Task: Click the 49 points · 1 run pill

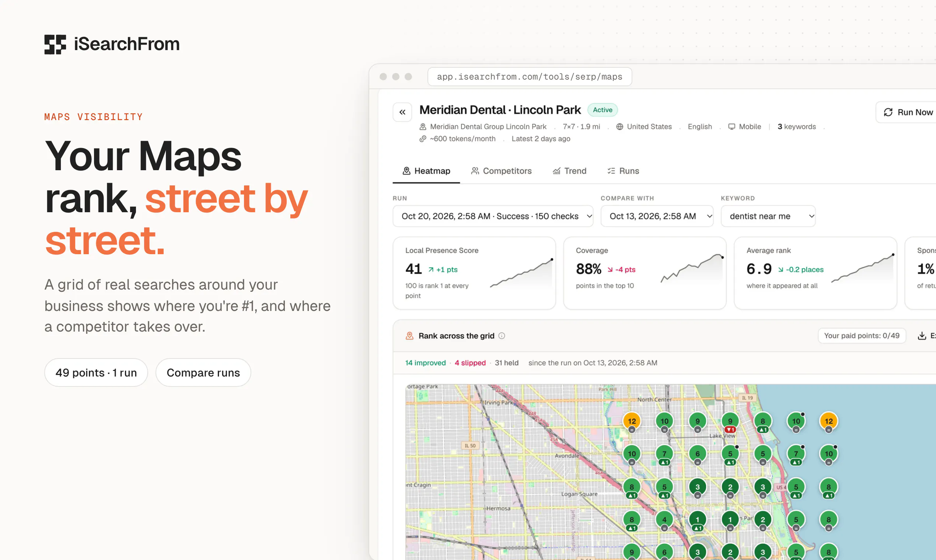Action: 96,372
